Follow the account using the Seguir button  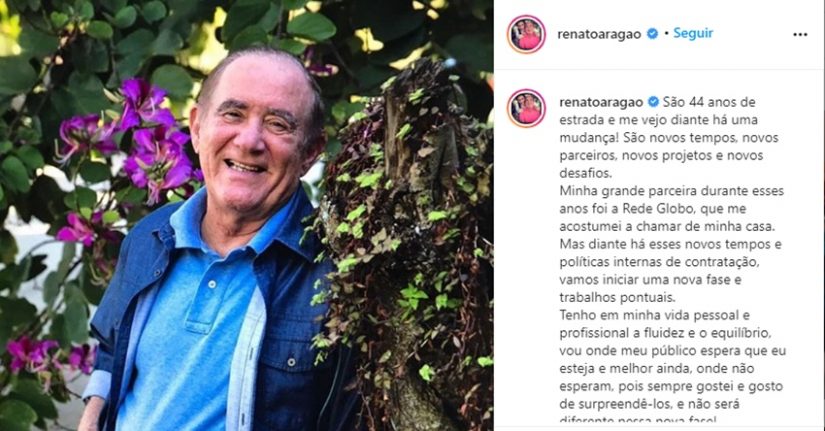[x=693, y=33]
